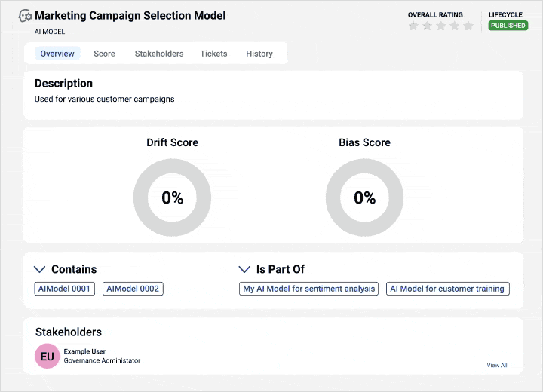Click the fifth overall rating star
The height and width of the screenshot is (392, 543).
[468, 26]
